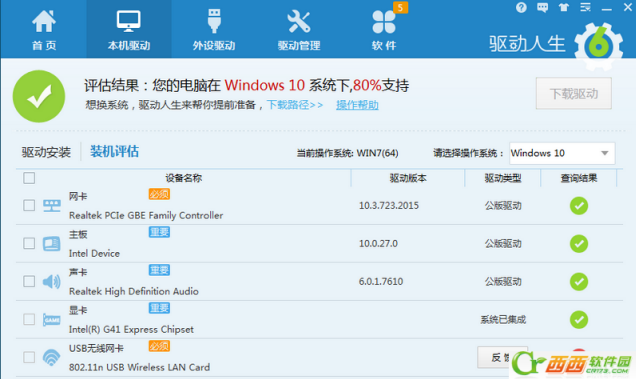Click driver version 10.3.723.2015
Screen dimensions: 636x379
click(389, 206)
